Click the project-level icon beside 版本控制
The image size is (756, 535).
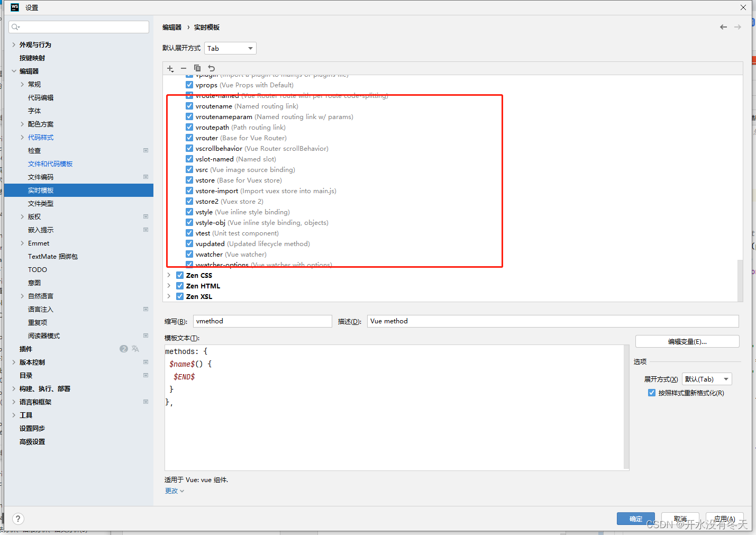pyautogui.click(x=145, y=362)
